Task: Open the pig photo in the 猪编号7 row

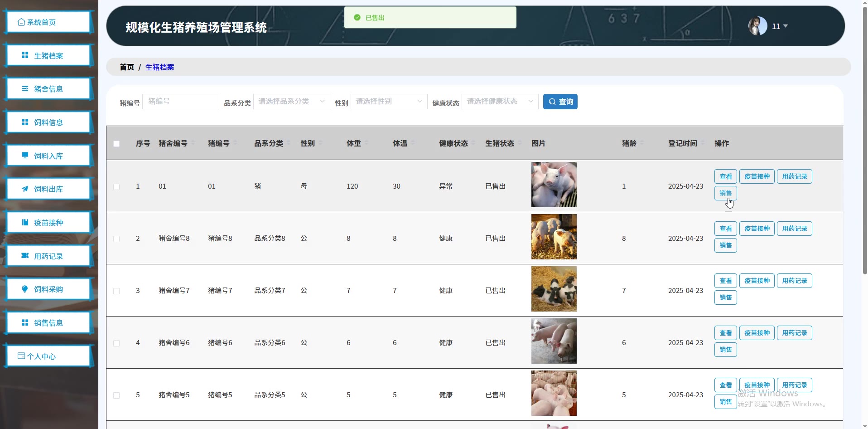Action: [554, 289]
